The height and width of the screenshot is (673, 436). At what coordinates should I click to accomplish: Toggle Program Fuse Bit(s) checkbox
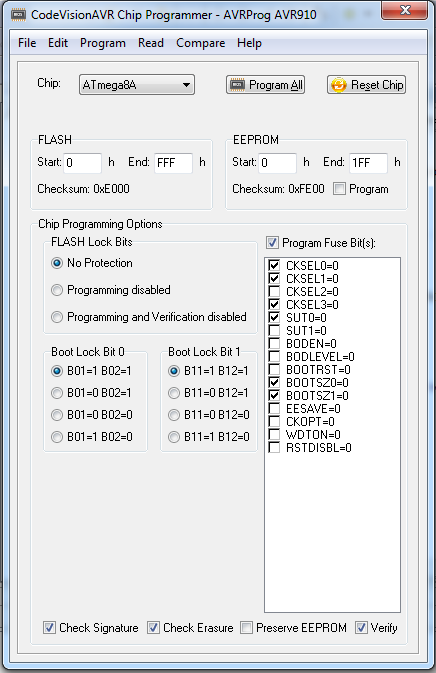(x=272, y=243)
